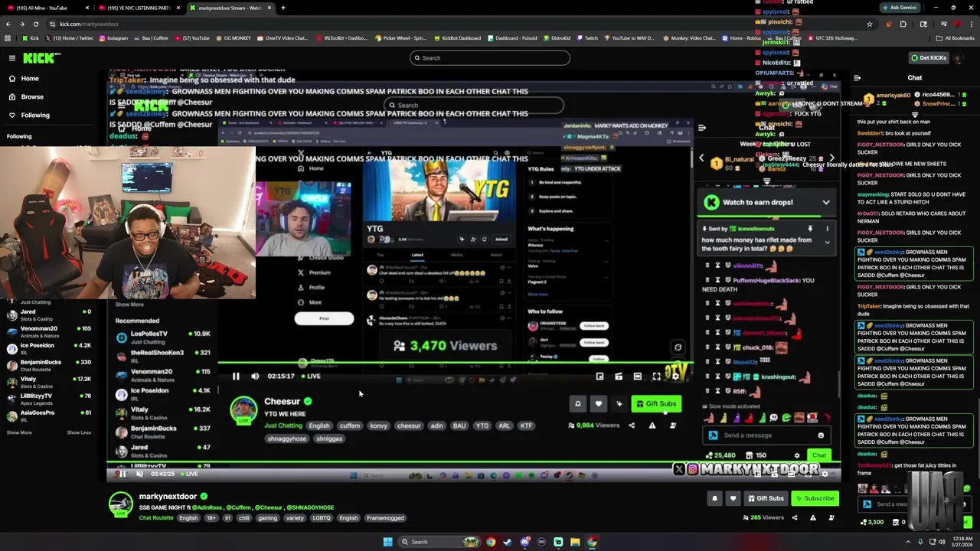Go to next leaderboard carousel item
The height and width of the screenshot is (551, 980).
click(x=832, y=158)
